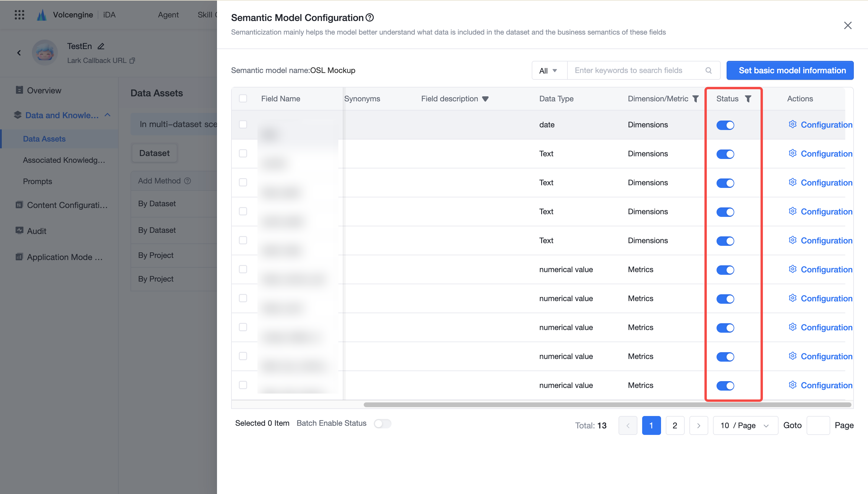
Task: Open the All filter dropdown
Action: 549,70
